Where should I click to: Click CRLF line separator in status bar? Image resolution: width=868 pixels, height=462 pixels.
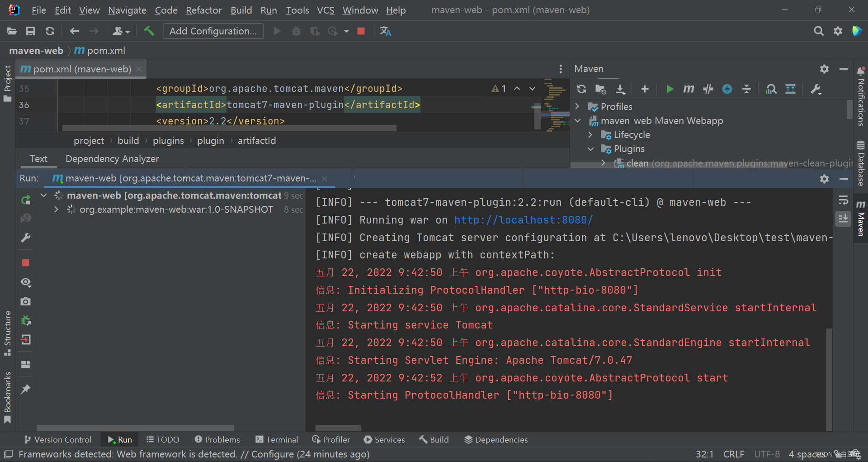[x=734, y=454]
